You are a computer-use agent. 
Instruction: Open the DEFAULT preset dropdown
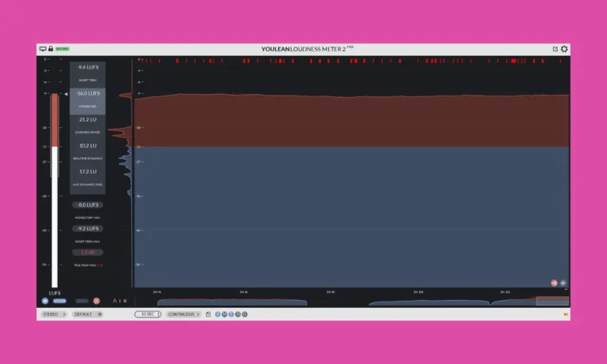point(88,314)
